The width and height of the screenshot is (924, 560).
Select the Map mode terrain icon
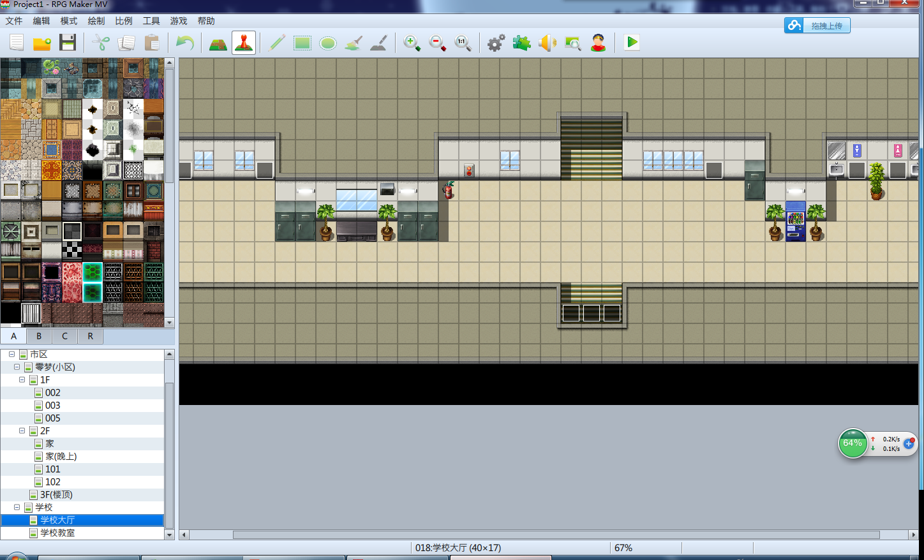click(218, 43)
